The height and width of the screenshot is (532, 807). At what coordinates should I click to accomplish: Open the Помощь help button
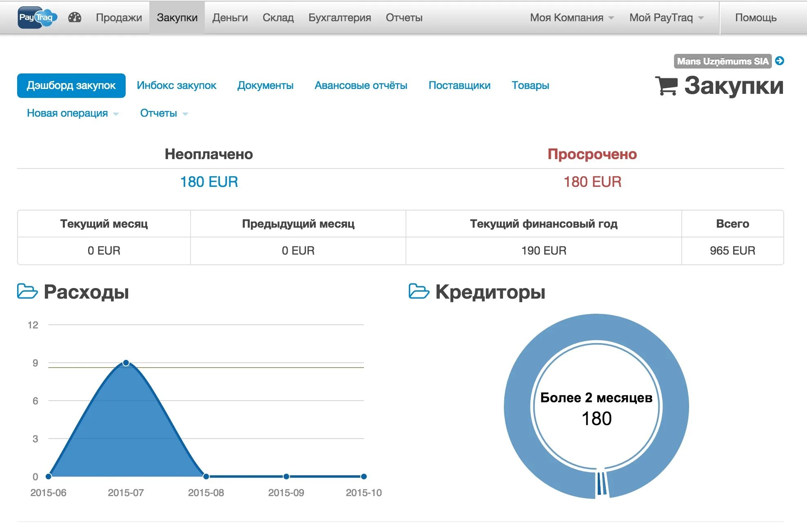tap(755, 18)
